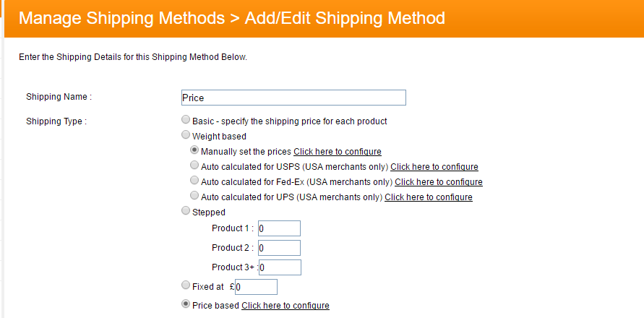The image size is (644, 318).
Task: Click the Shipping Name text field
Action: point(293,98)
